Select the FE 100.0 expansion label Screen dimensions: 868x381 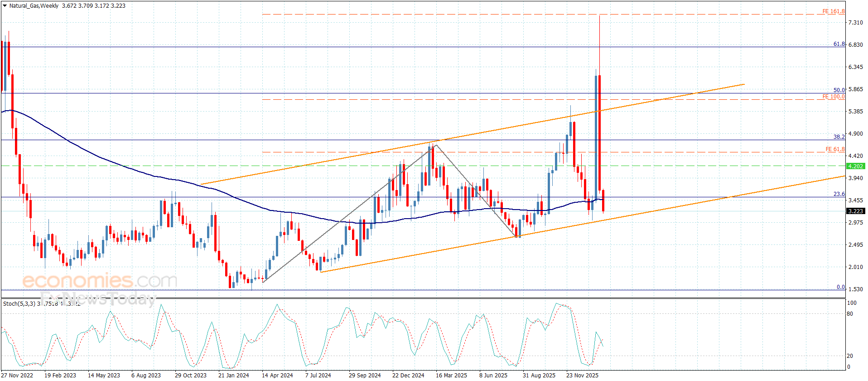coord(833,97)
